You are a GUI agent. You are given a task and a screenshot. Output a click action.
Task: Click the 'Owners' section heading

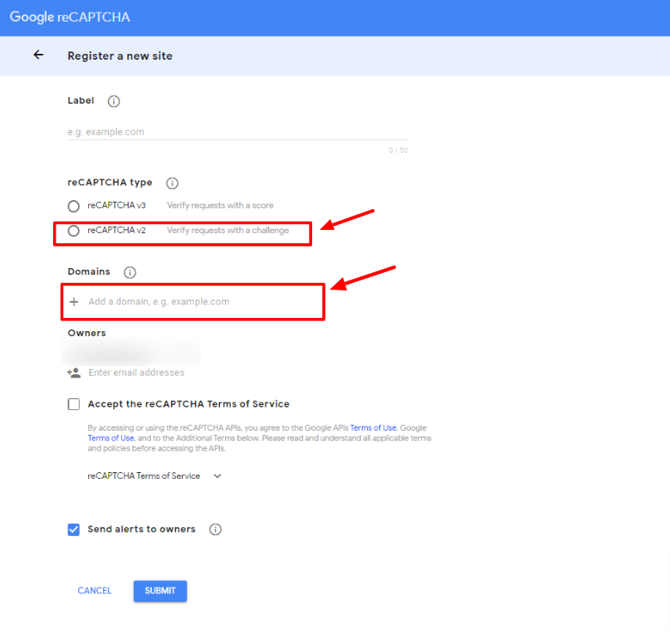click(x=86, y=333)
